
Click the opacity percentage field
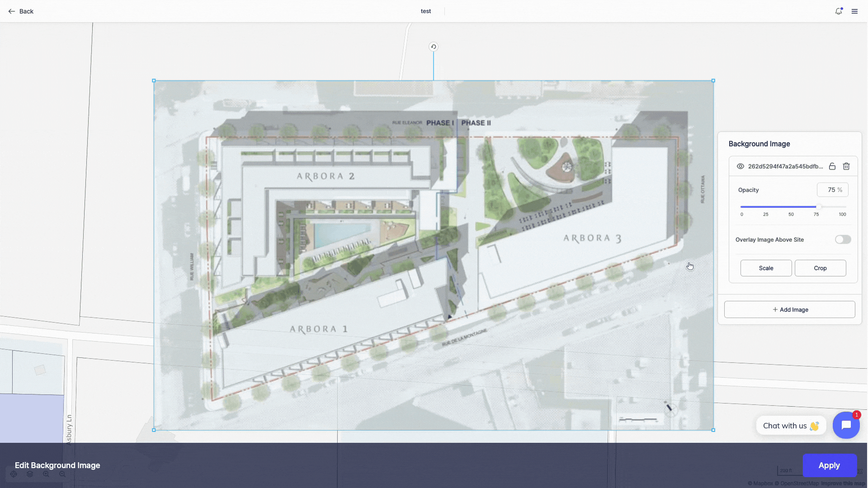click(x=831, y=190)
